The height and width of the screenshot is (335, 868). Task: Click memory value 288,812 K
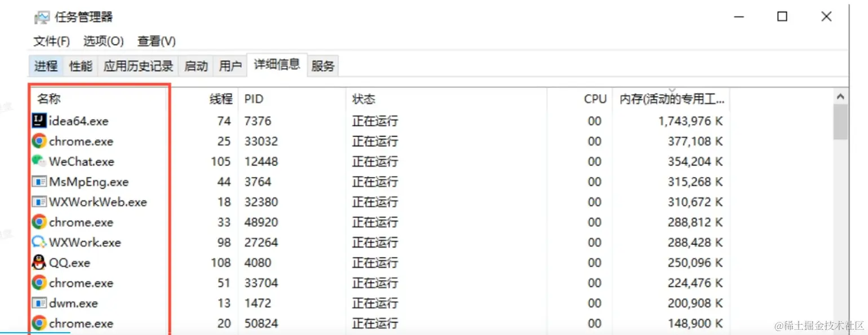[x=695, y=222]
